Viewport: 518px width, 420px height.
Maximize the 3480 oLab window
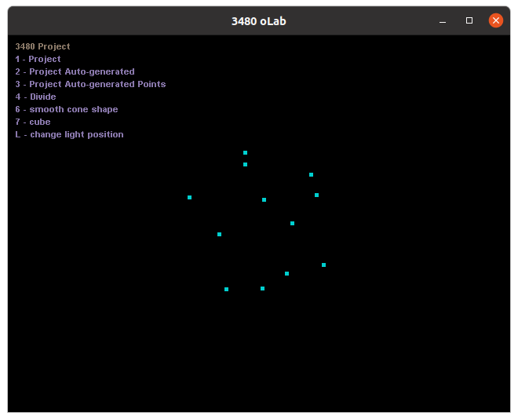[x=469, y=20]
